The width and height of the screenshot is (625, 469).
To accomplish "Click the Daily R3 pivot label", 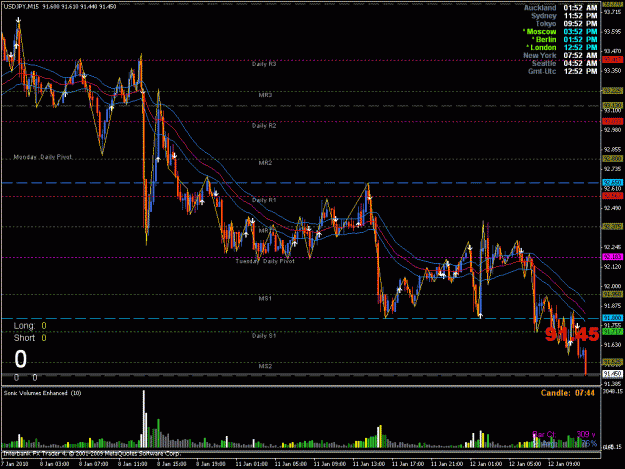I will click(x=264, y=64).
